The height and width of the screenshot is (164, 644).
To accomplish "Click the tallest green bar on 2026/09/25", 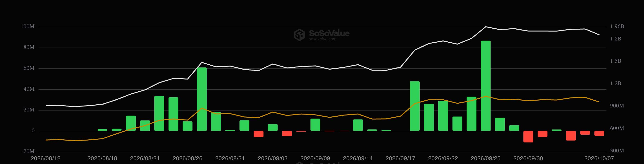I will pyautogui.click(x=486, y=86).
